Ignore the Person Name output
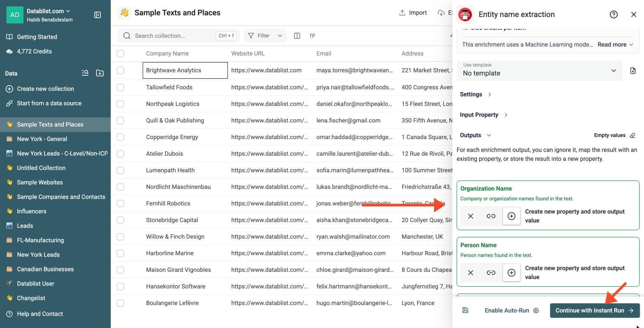Image resolution: width=644 pixels, height=328 pixels. (x=471, y=273)
